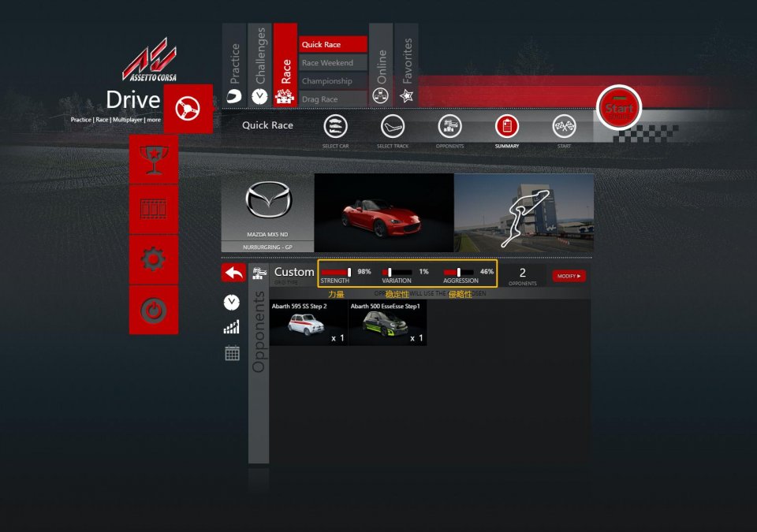Open the clock time settings icon
This screenshot has height=532, width=757.
[x=232, y=302]
